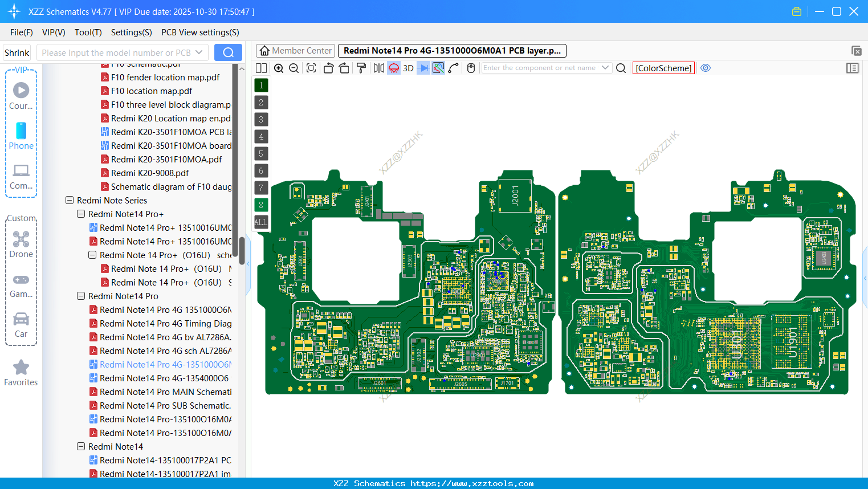Collapse the Redmi Note14 Pro tree node
The image size is (868, 489).
(81, 296)
